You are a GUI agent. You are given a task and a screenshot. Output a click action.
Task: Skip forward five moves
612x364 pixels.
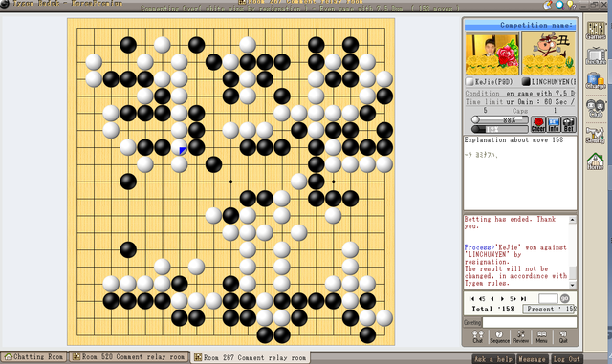[x=513, y=298]
